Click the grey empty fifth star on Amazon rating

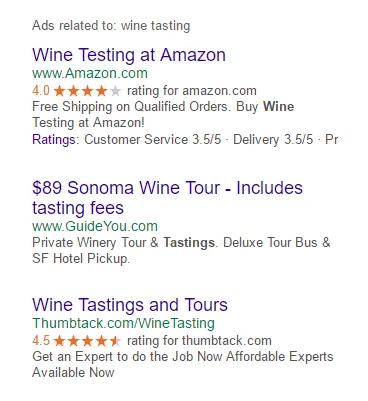pos(115,91)
